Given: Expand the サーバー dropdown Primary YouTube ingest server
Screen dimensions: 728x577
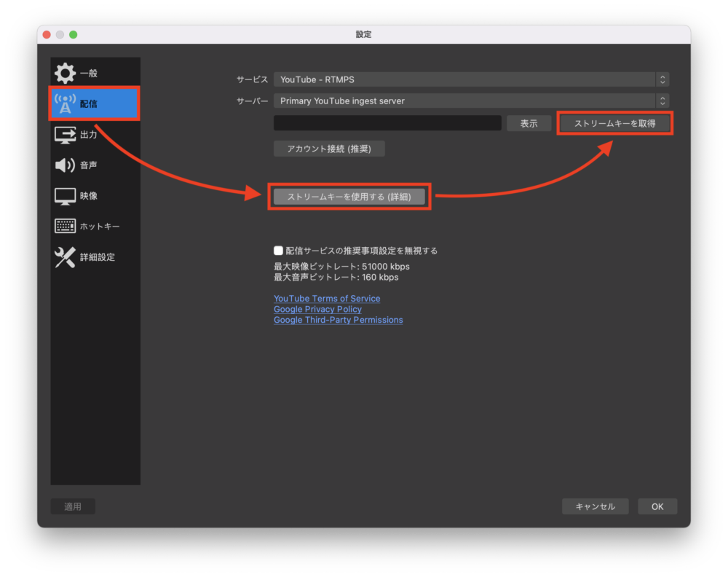Looking at the screenshot, I should (471, 101).
